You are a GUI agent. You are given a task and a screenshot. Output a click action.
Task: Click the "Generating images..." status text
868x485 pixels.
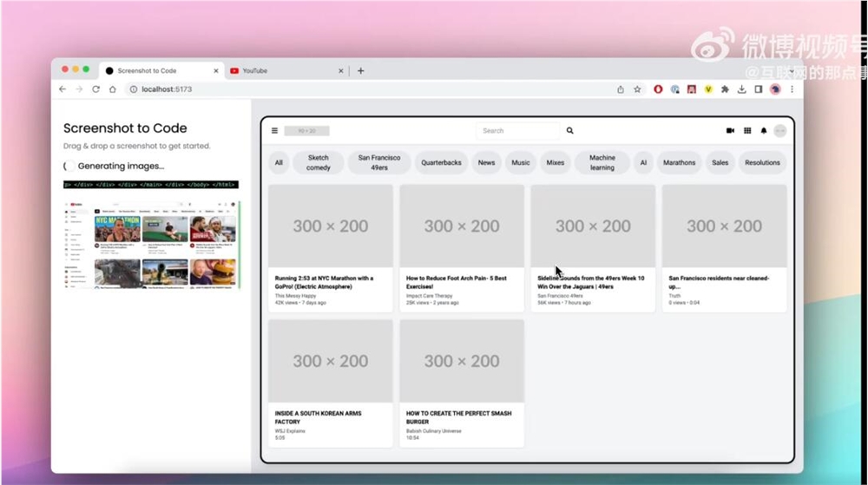coord(122,166)
